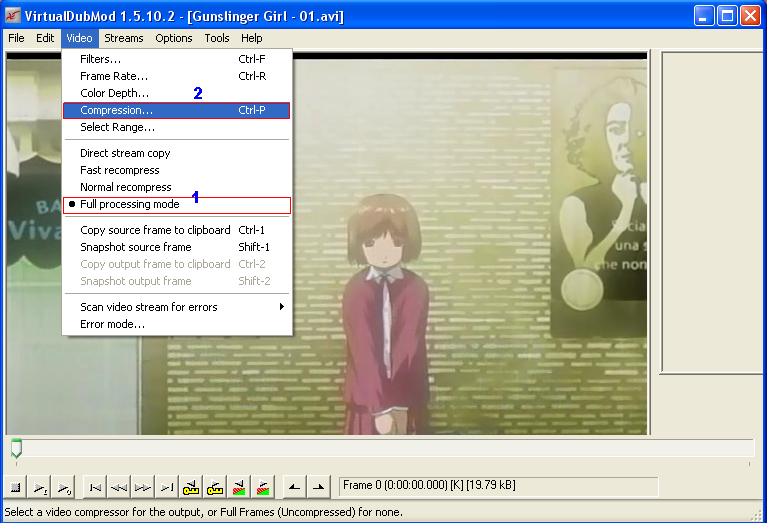Open the Color Depth… option
This screenshot has width=767, height=523.
click(177, 93)
